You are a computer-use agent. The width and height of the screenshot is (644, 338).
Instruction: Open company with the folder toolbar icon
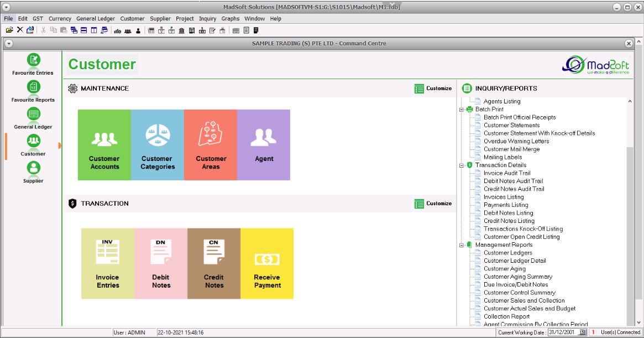9,30
